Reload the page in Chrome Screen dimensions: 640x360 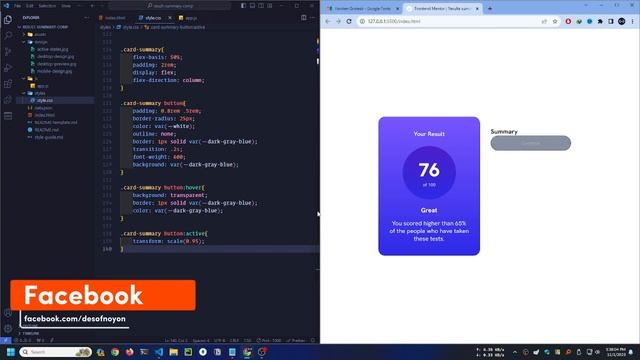(349, 21)
